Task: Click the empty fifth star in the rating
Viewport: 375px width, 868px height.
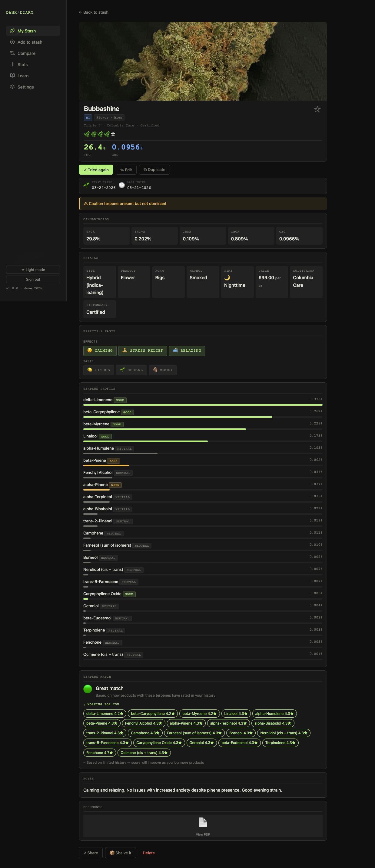Action: point(113,134)
